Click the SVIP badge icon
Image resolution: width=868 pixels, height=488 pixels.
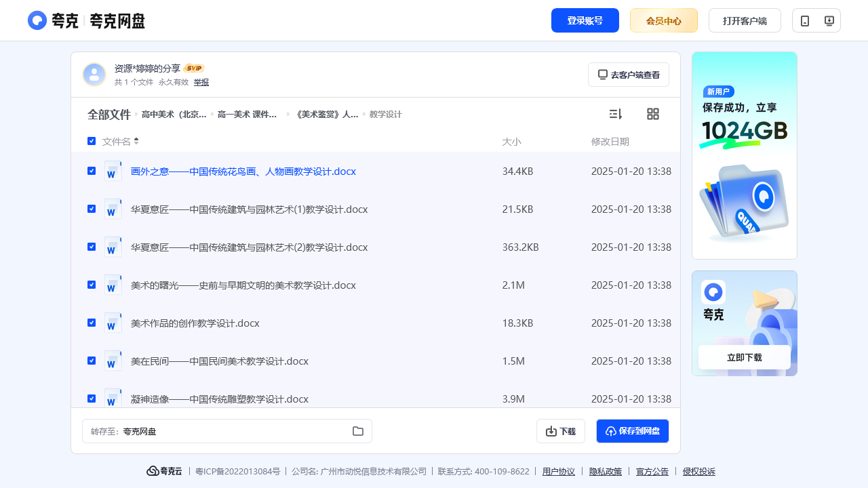pos(194,68)
